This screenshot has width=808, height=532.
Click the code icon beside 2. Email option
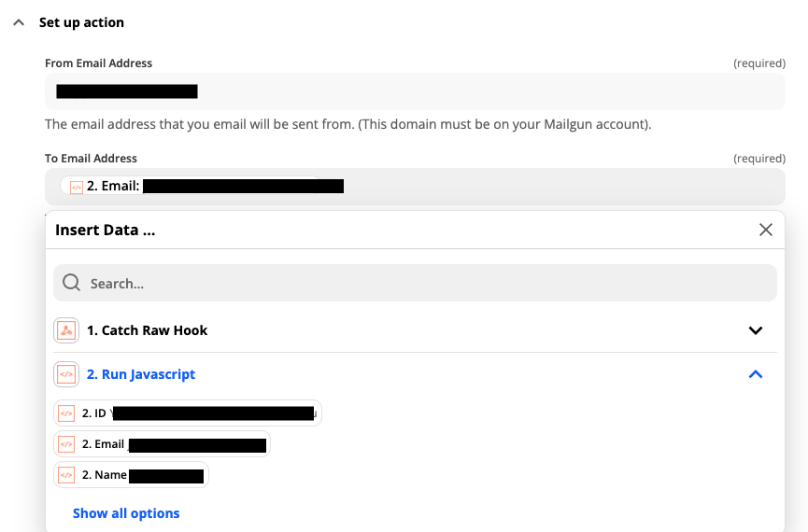[x=66, y=444]
